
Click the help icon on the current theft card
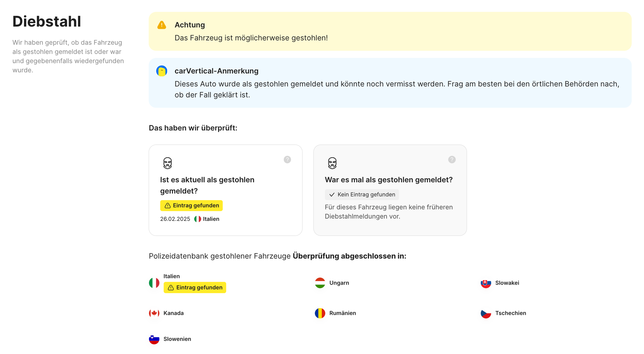pyautogui.click(x=287, y=159)
